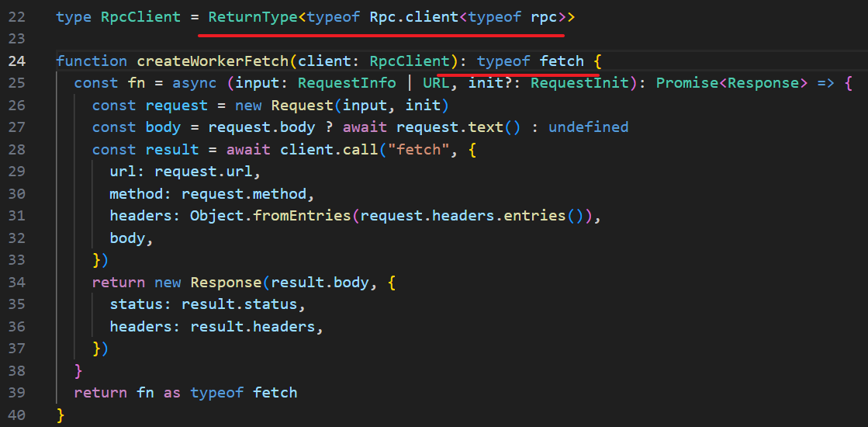This screenshot has width=868, height=427.
Task: Click the RequestInit type on line 25
Action: (580, 84)
